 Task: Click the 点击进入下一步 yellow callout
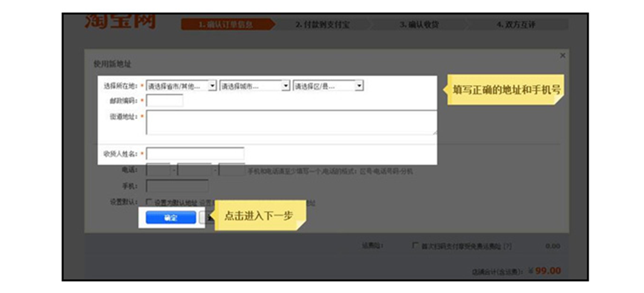259,215
